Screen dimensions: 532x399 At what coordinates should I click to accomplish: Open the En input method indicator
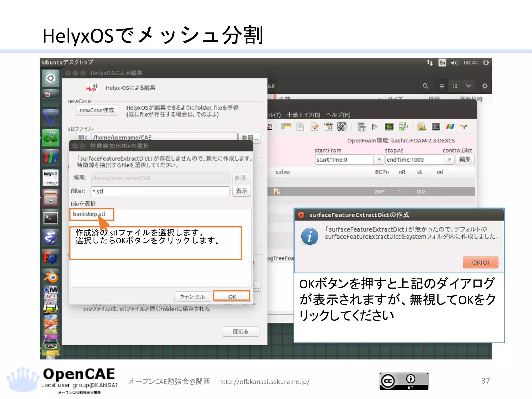tap(442, 63)
